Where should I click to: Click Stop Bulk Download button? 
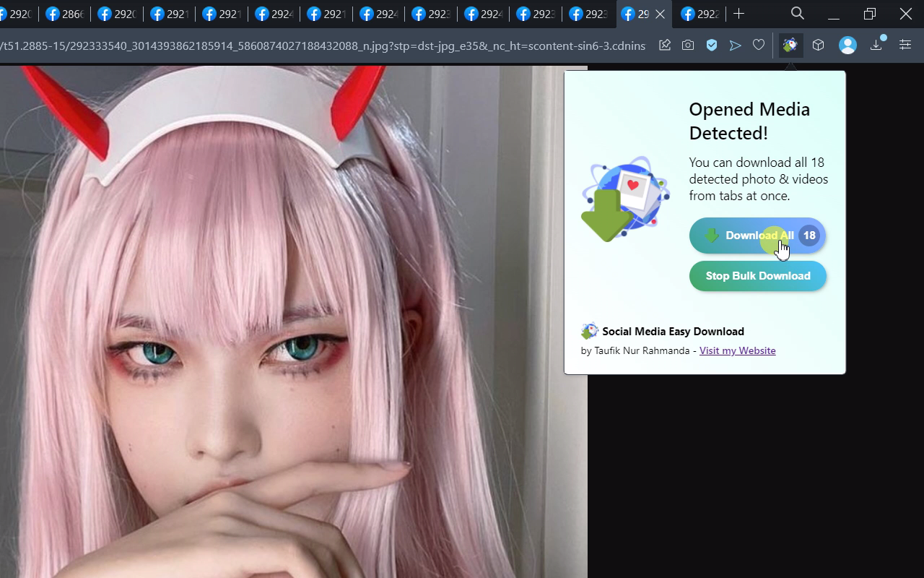[x=757, y=276]
